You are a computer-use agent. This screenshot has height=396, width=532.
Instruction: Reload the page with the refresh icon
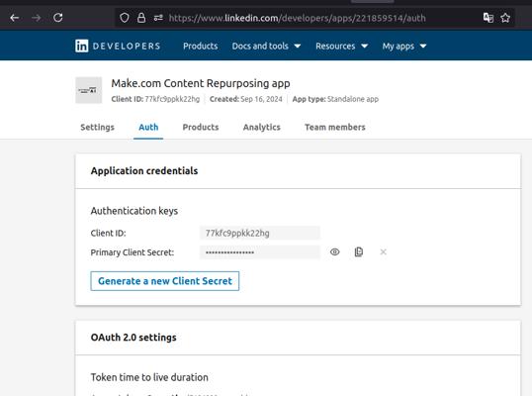58,18
